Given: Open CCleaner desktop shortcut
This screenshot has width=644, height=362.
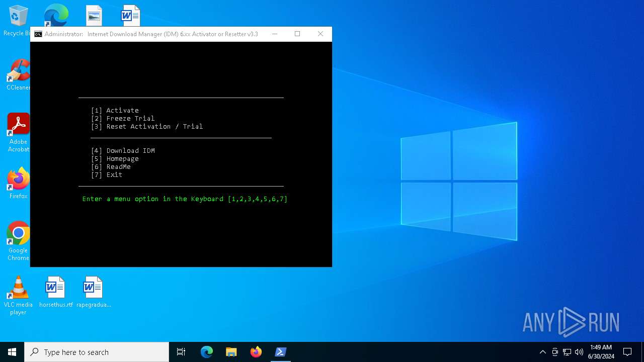Looking at the screenshot, I should (18, 74).
